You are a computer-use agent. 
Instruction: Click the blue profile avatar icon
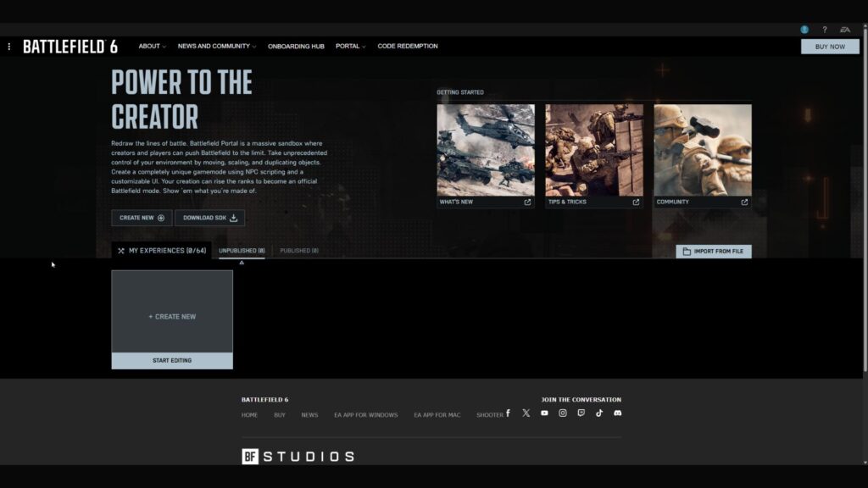pos(804,29)
